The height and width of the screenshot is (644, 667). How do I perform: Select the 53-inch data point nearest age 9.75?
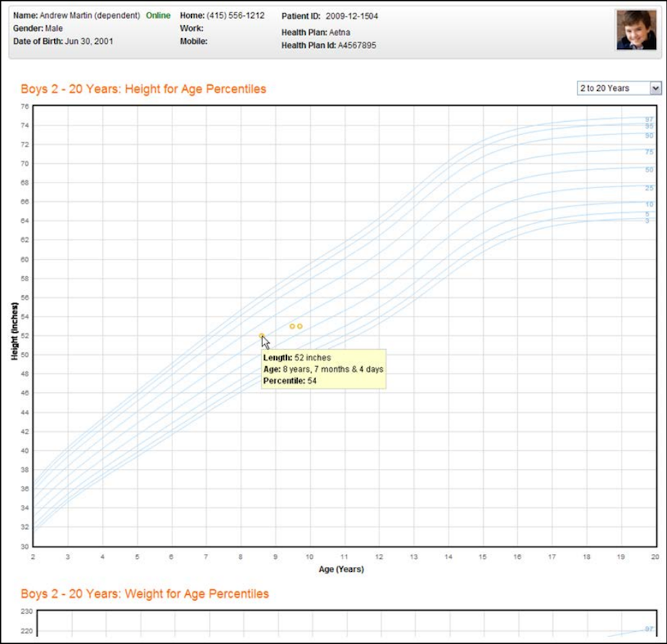(300, 326)
